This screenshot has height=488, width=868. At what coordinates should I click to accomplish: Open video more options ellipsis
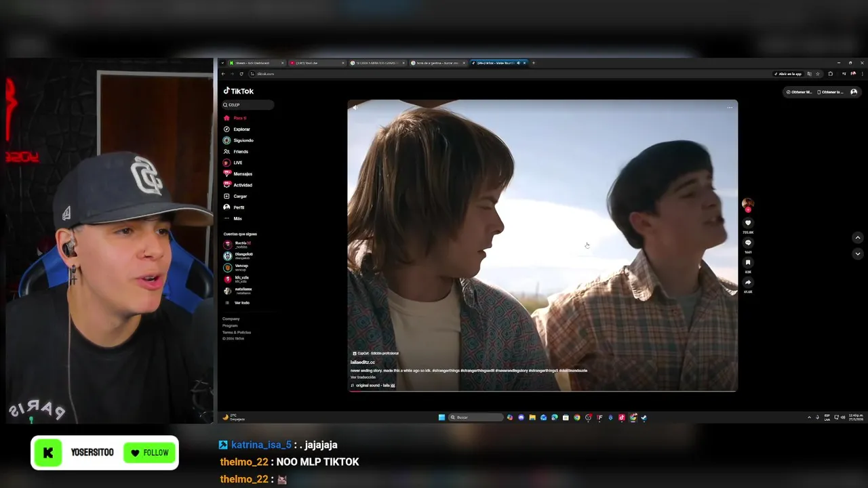(730, 107)
